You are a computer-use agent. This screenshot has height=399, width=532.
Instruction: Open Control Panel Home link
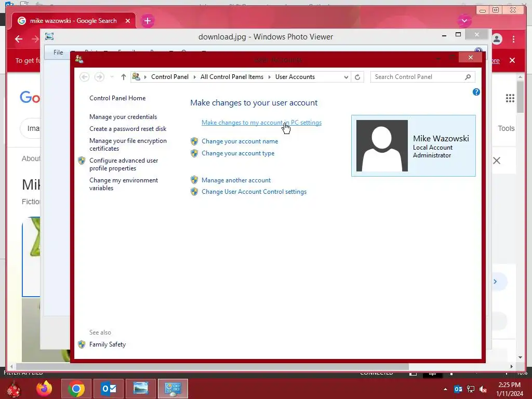(x=117, y=98)
